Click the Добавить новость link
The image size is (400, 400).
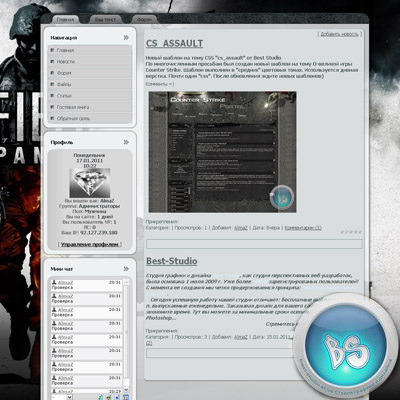(x=339, y=34)
